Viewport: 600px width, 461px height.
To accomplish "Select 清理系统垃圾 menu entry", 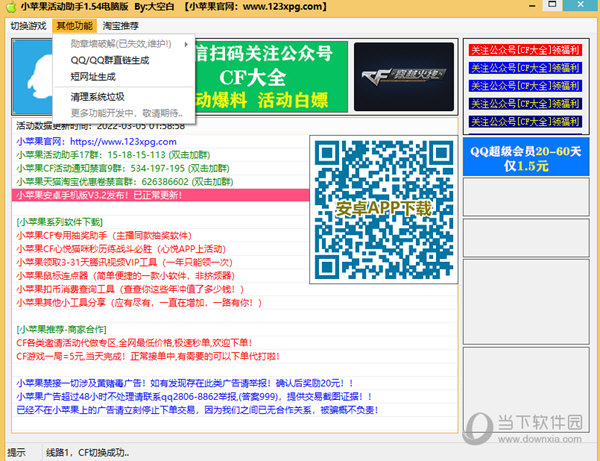I will [x=124, y=97].
